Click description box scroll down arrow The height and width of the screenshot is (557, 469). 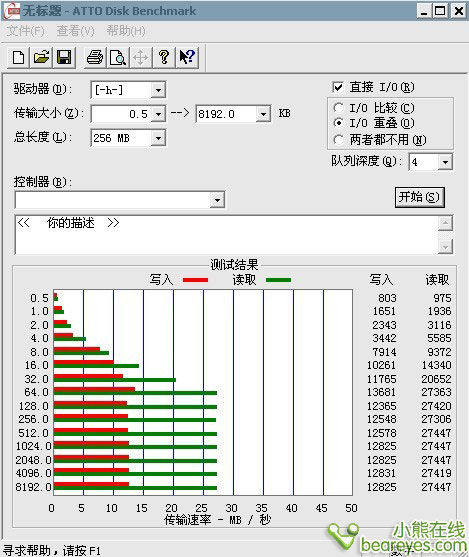point(445,246)
